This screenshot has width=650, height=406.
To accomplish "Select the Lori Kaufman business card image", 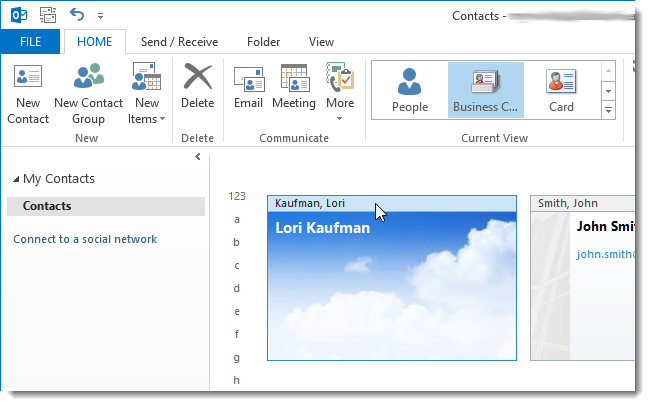I will point(392,286).
